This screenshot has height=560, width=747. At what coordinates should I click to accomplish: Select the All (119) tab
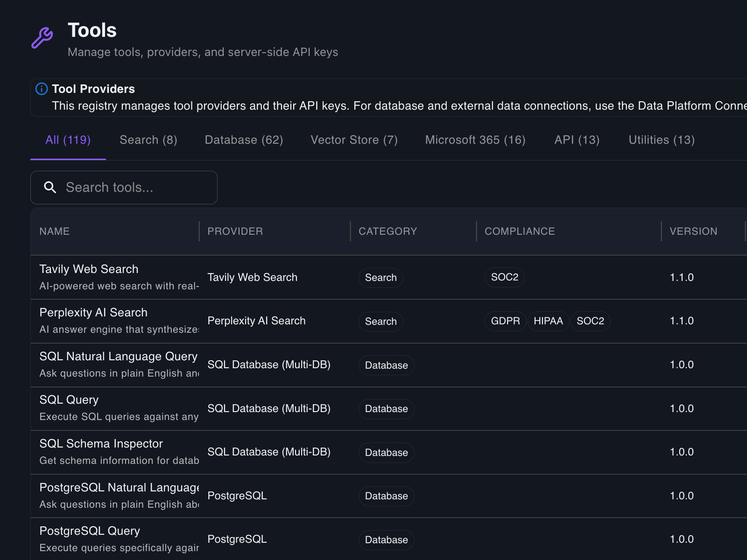[68, 140]
